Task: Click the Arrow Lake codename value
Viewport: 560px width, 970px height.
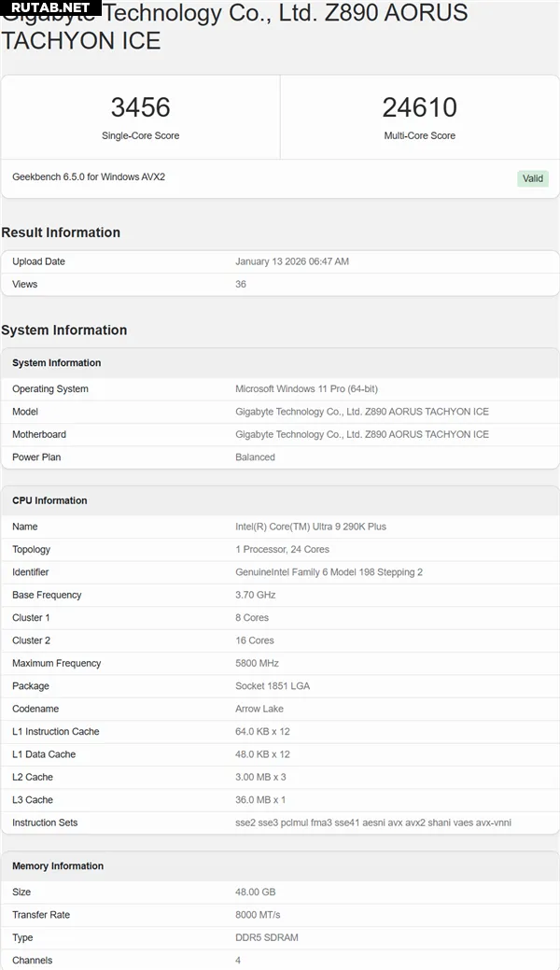Action: [259, 709]
